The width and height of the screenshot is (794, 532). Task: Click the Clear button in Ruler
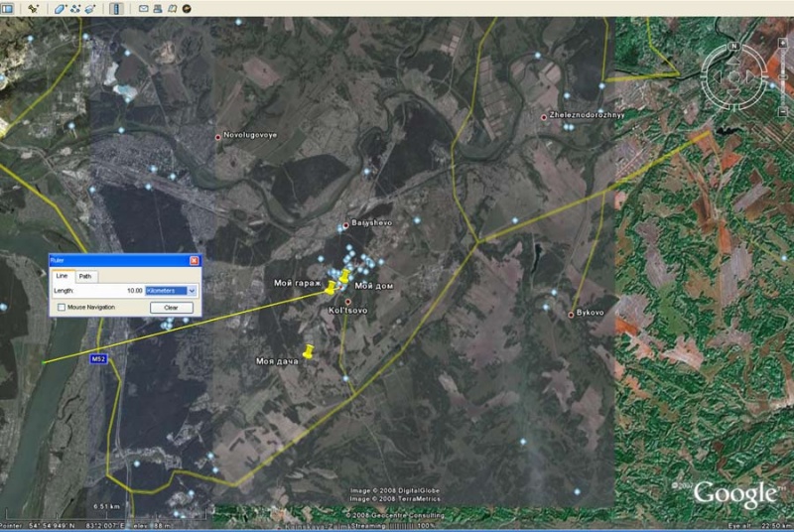coord(172,308)
